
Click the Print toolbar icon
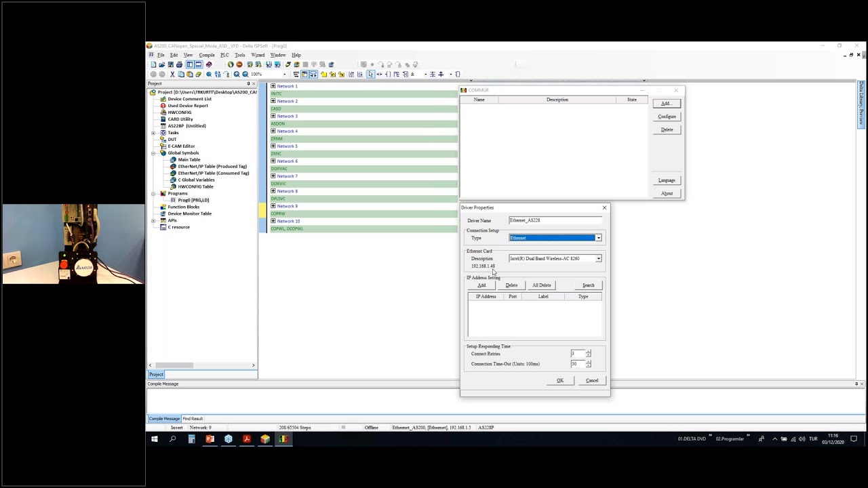pyautogui.click(x=179, y=64)
